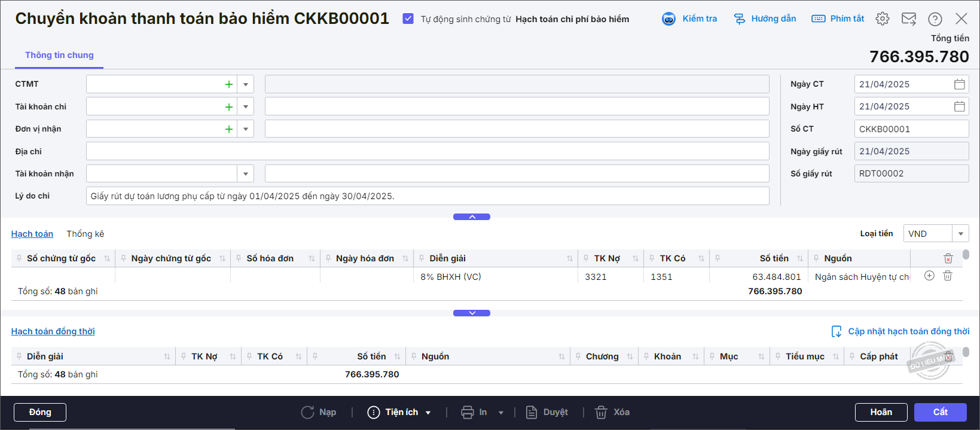Toggle Tự động sinh chứng từ checkbox
The height and width of the screenshot is (430, 980).
tap(408, 19)
